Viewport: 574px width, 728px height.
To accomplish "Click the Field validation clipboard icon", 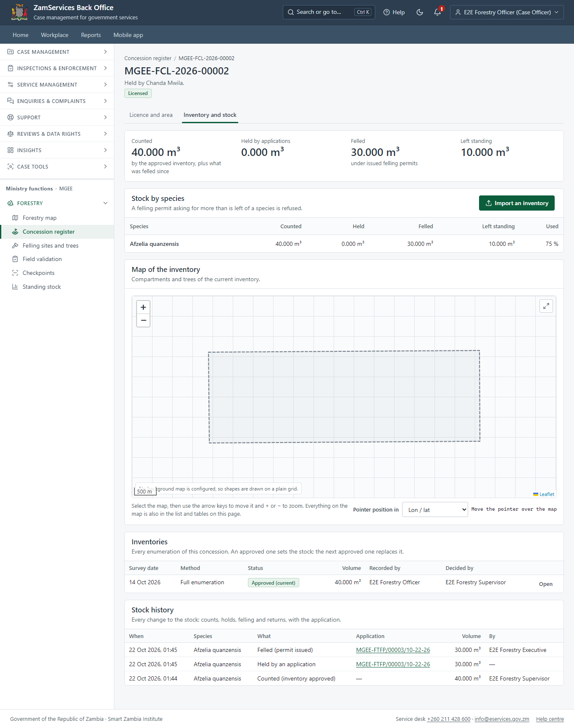I will pos(15,259).
